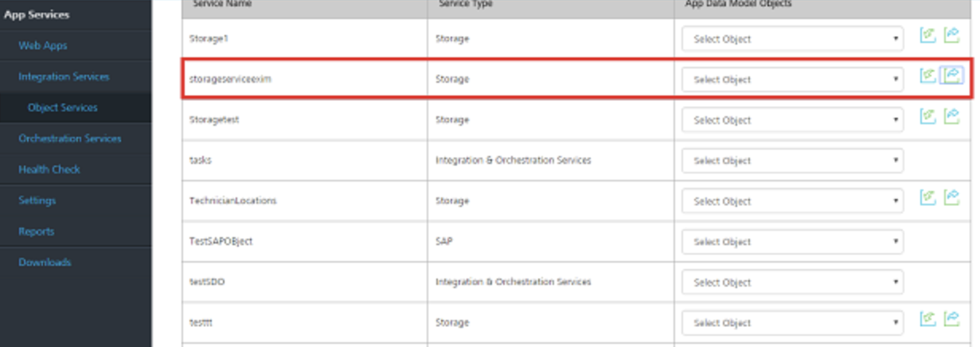Click the highlighted export icon for storageserviceexim
Image resolution: width=980 pixels, height=347 pixels.
coord(952,76)
